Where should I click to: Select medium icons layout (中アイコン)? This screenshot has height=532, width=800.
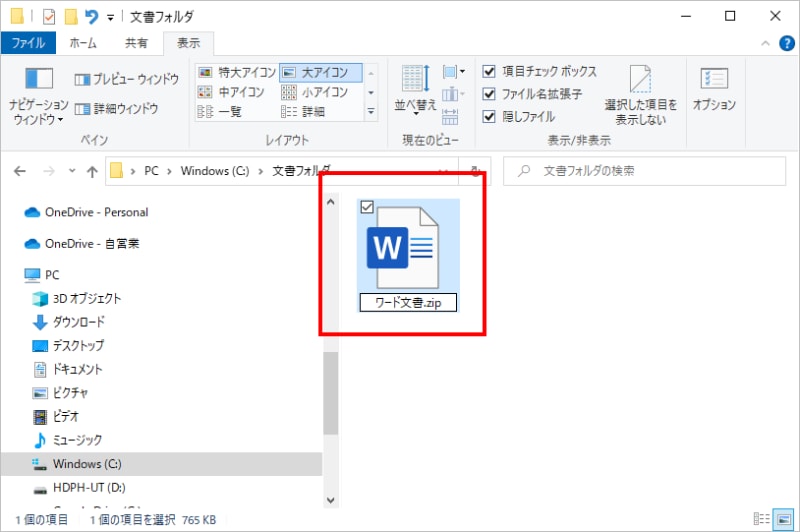pyautogui.click(x=231, y=92)
